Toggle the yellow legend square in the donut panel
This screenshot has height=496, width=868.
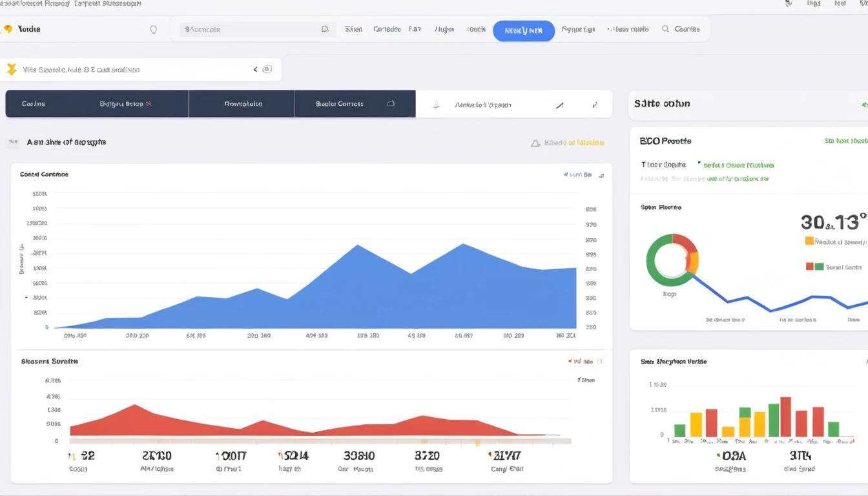[x=809, y=242]
